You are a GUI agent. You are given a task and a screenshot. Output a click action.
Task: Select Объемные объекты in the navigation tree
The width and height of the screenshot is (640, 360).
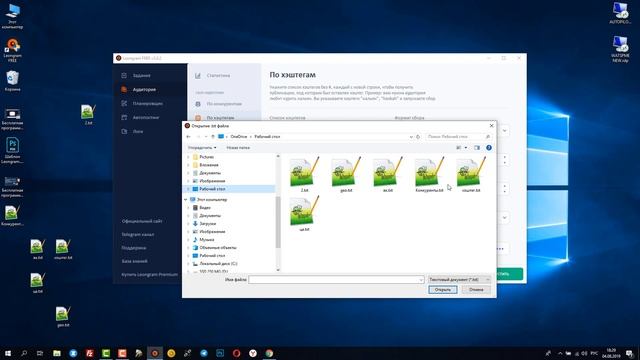click(218, 248)
